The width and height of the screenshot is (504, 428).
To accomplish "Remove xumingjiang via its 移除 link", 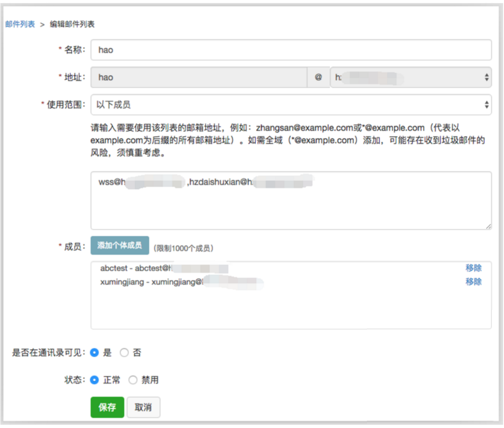I will coord(473,282).
